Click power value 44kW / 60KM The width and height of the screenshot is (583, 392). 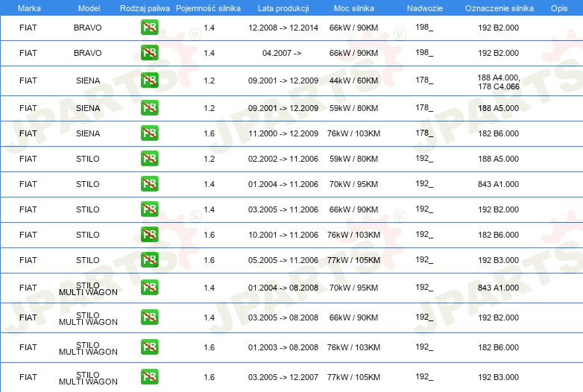pyautogui.click(x=353, y=80)
